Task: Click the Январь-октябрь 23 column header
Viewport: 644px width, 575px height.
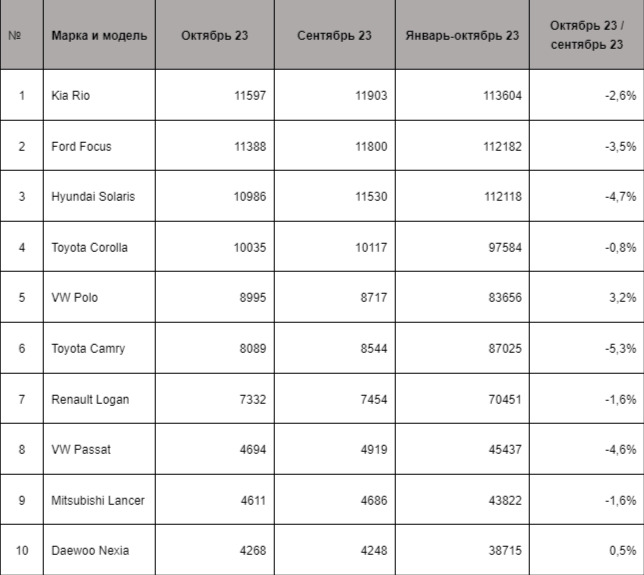Action: [462, 36]
